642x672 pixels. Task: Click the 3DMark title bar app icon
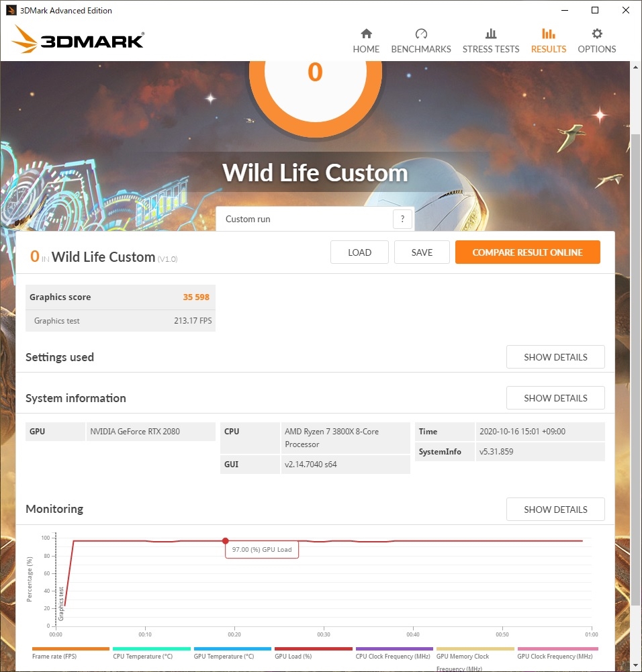point(11,10)
